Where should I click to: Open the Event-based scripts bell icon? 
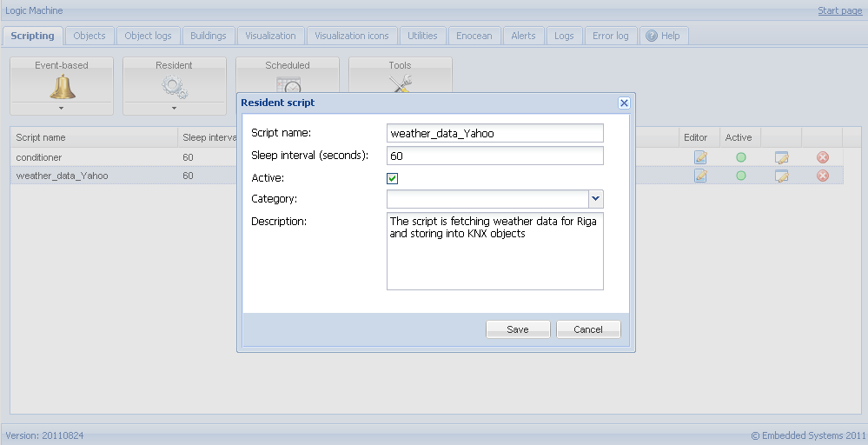pos(62,88)
